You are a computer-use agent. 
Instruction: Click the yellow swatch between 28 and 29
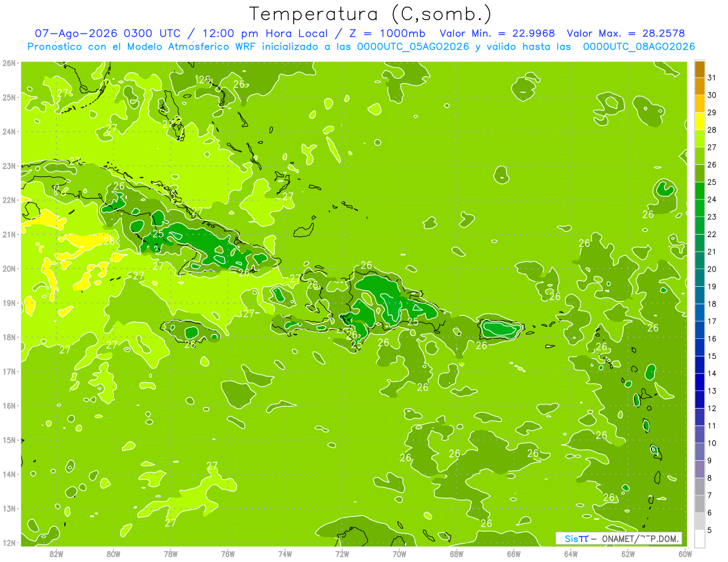[x=699, y=121]
